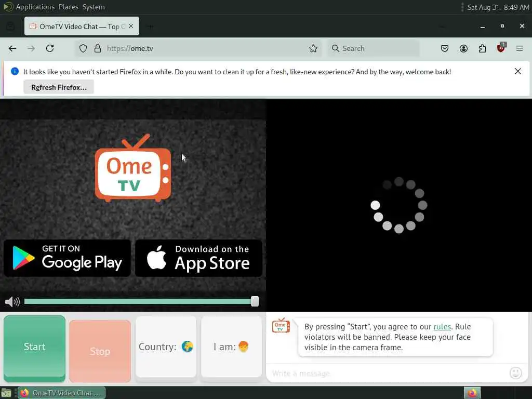Click the show desktop icon in the taskbar
The width and height of the screenshot is (532, 399).
[6, 393]
